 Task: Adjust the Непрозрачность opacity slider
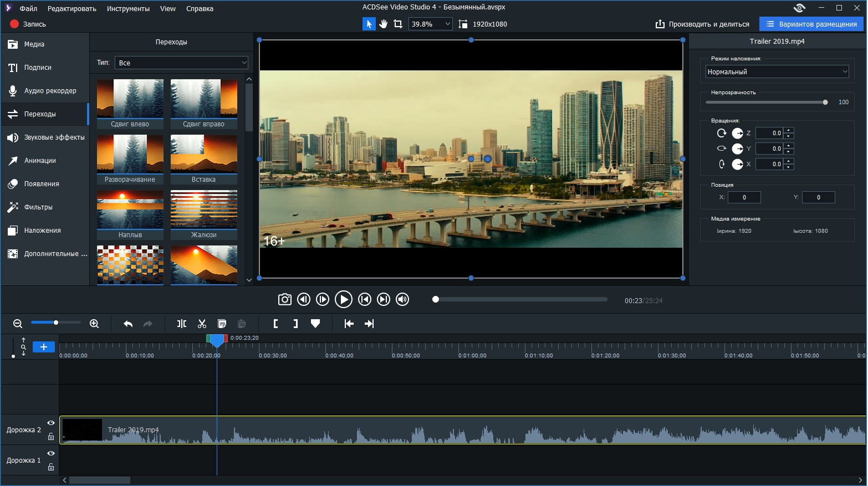825,102
